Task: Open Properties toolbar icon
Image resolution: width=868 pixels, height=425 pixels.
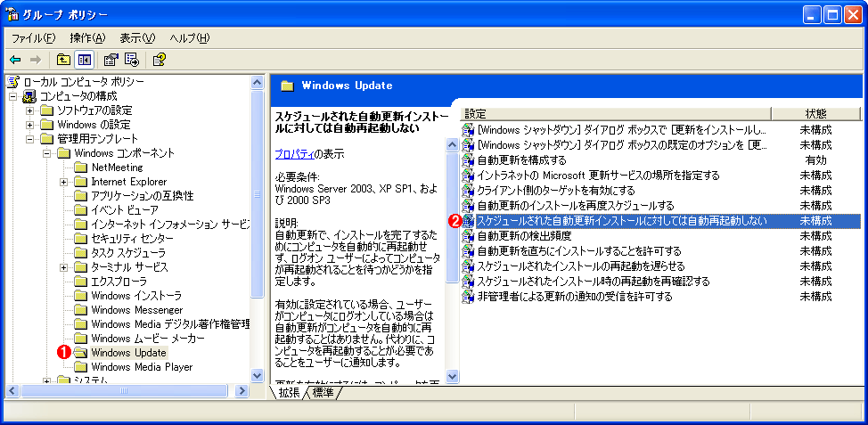Action: [x=111, y=59]
